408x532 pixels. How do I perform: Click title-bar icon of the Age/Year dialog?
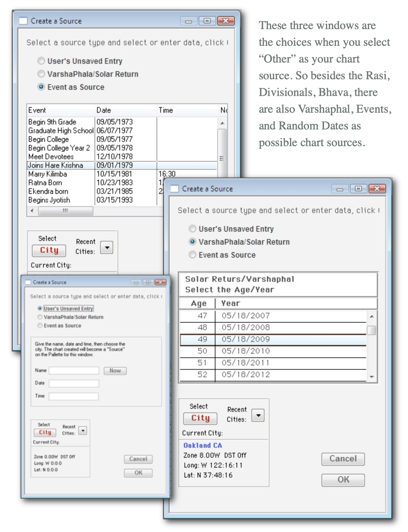pos(175,189)
